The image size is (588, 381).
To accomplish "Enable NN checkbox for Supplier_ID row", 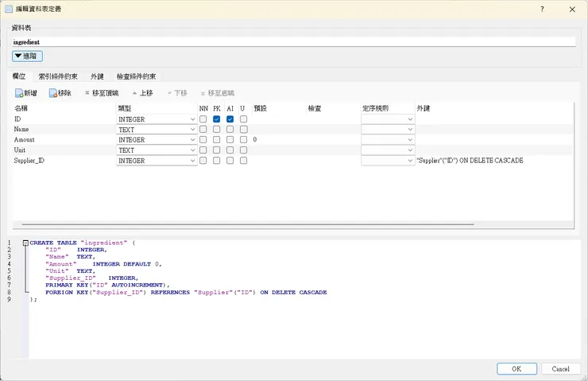I will click(x=203, y=161).
